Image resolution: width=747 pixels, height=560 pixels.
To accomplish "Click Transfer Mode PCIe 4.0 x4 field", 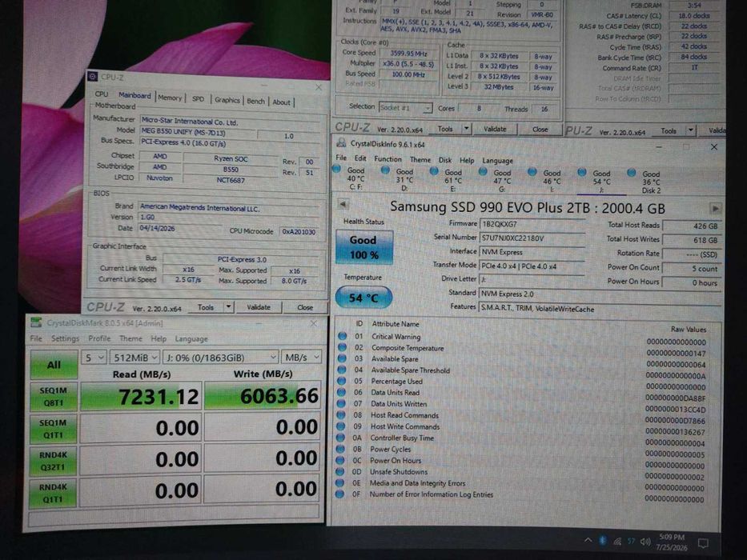I will (532, 266).
